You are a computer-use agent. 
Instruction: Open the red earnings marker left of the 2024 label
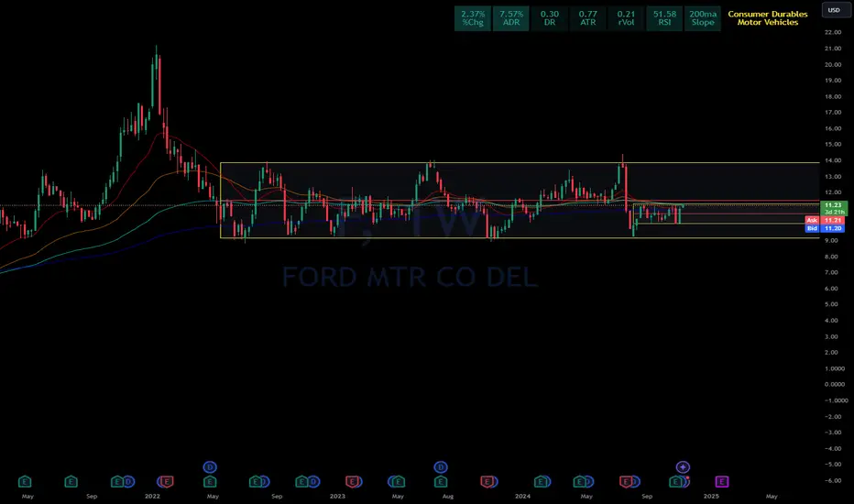pyautogui.click(x=487, y=482)
